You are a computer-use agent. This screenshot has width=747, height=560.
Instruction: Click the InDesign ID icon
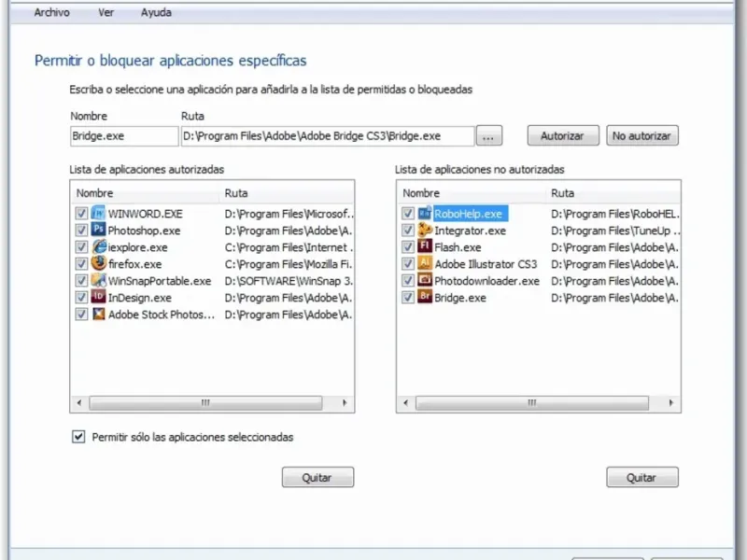click(x=98, y=297)
